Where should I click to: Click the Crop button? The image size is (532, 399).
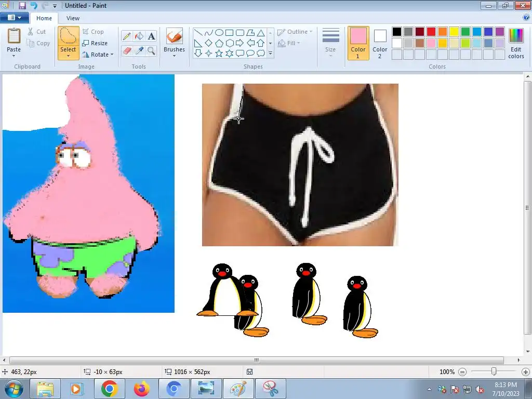93,32
